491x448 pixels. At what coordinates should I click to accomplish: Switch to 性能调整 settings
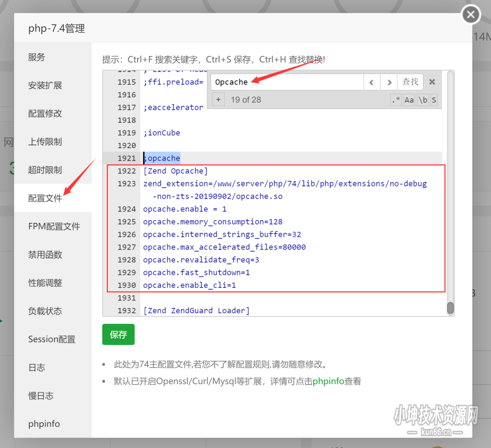pos(45,283)
